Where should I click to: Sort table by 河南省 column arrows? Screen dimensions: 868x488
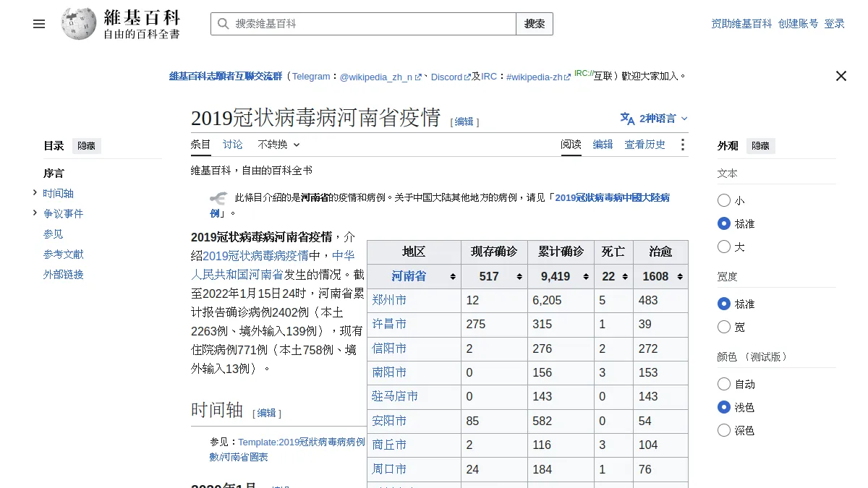[453, 277]
